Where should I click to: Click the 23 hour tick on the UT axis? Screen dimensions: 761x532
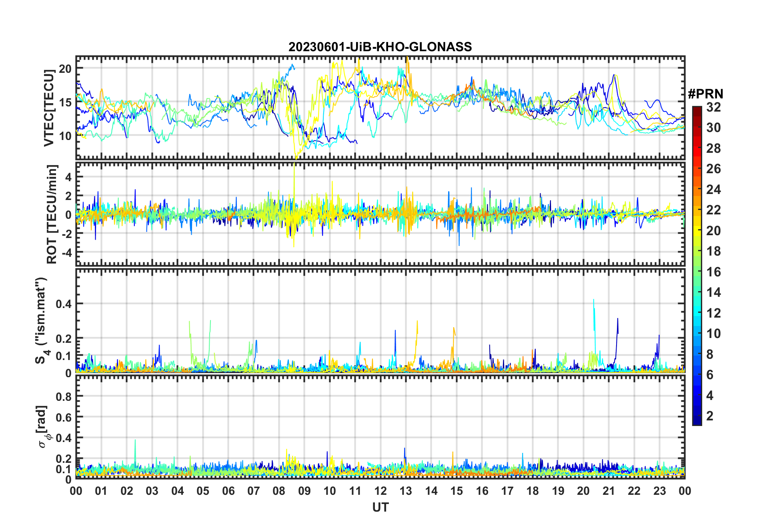tap(659, 491)
